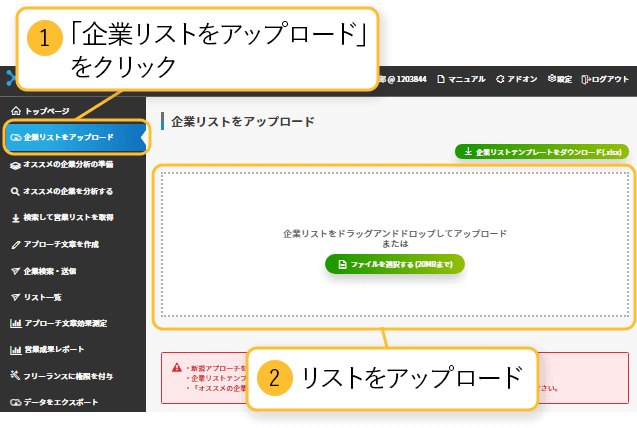Click the red warning triangle icon
The width and height of the screenshot is (637, 428).
click(177, 367)
